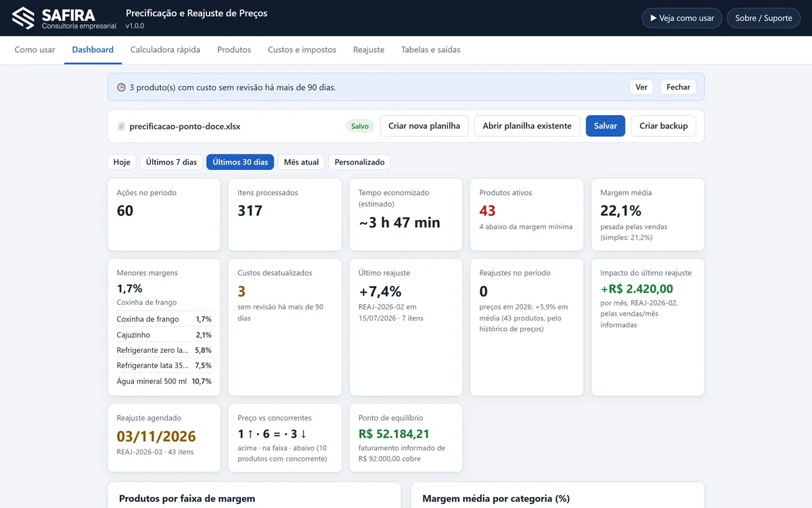Click the file name precificacao-ponto-doce.xlsx

(x=185, y=127)
